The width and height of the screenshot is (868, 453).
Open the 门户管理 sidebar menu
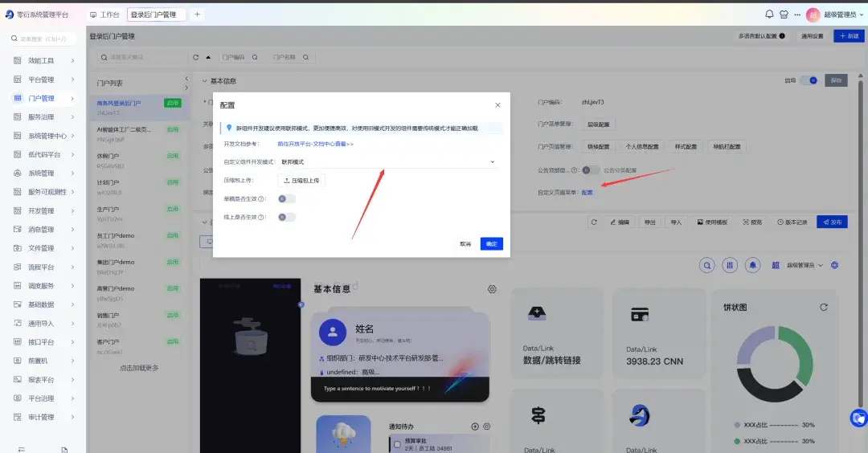pos(43,98)
